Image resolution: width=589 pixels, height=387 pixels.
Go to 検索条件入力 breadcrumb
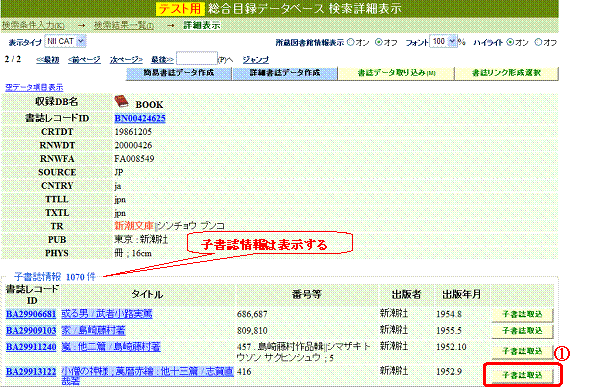pyautogui.click(x=33, y=26)
